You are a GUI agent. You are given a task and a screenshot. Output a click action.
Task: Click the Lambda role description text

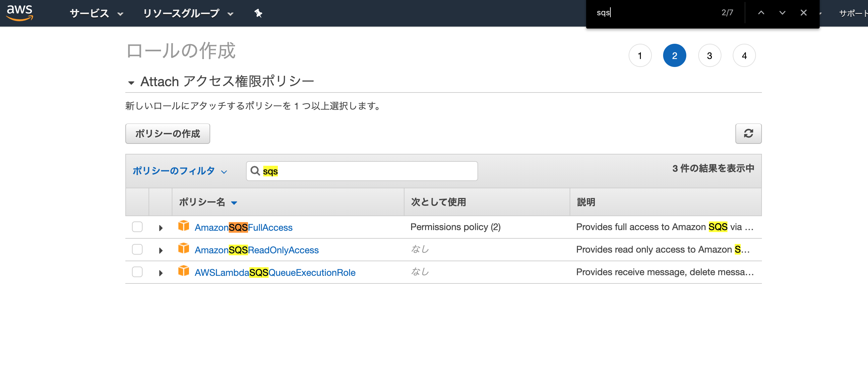pyautogui.click(x=665, y=272)
